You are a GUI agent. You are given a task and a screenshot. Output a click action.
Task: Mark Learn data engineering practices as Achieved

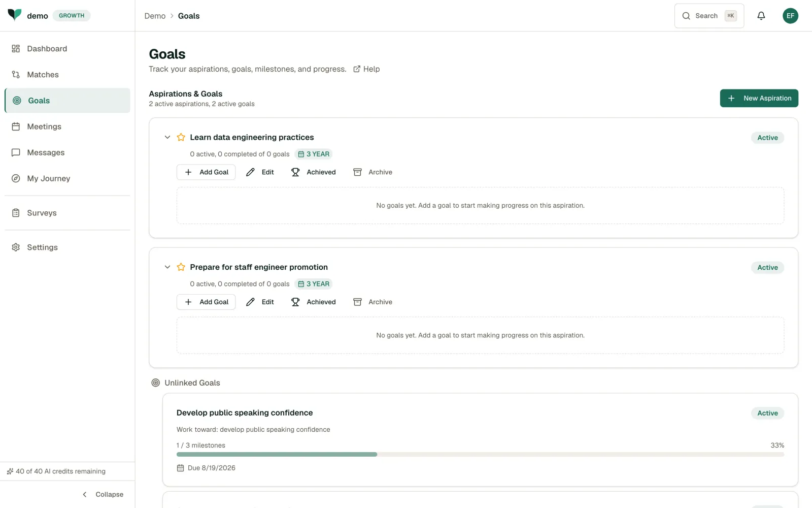pyautogui.click(x=314, y=172)
